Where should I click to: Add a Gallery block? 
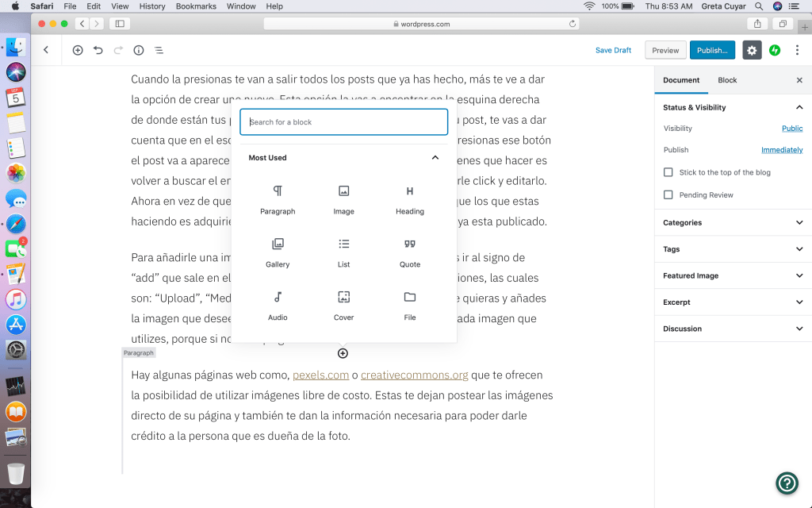click(278, 252)
